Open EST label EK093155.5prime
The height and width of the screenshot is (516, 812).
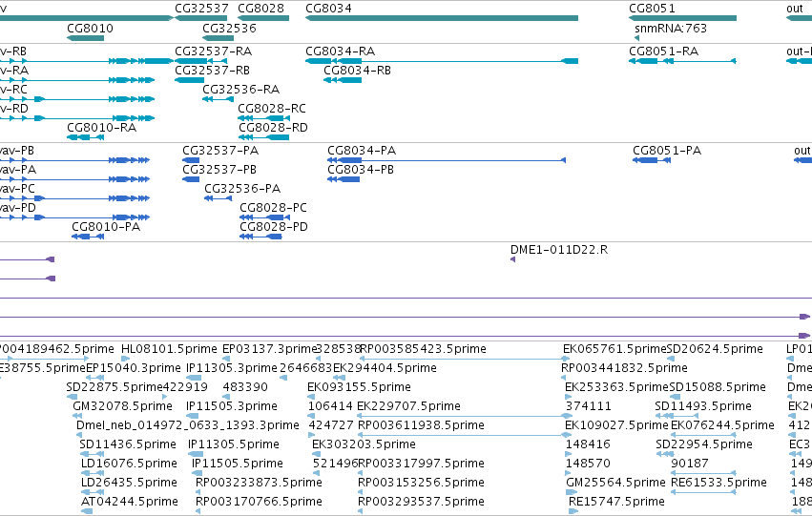click(x=359, y=387)
